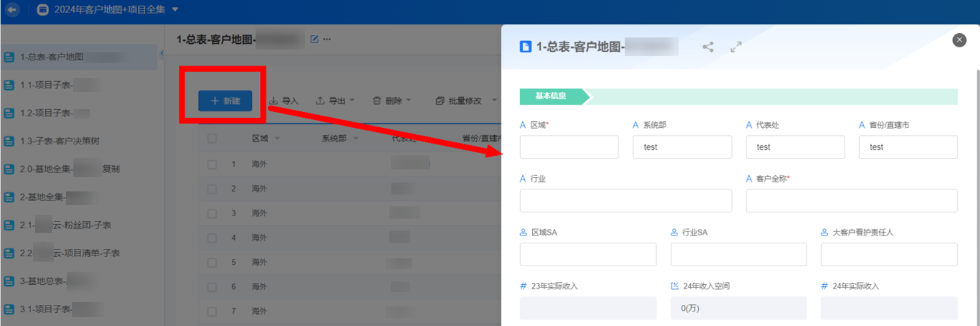Open the 2024年客户地图+项目全集 title dropdown
Image resolution: width=980 pixels, height=326 pixels.
pyautogui.click(x=175, y=9)
